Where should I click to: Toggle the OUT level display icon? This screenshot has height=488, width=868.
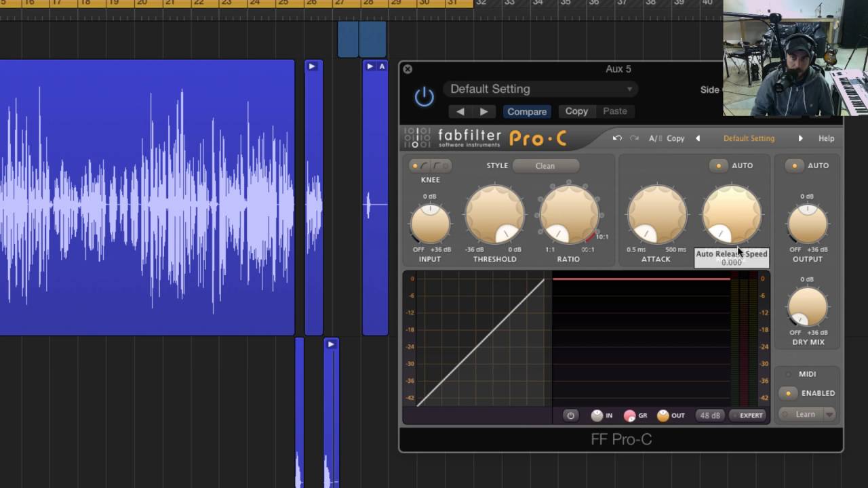coord(663,415)
